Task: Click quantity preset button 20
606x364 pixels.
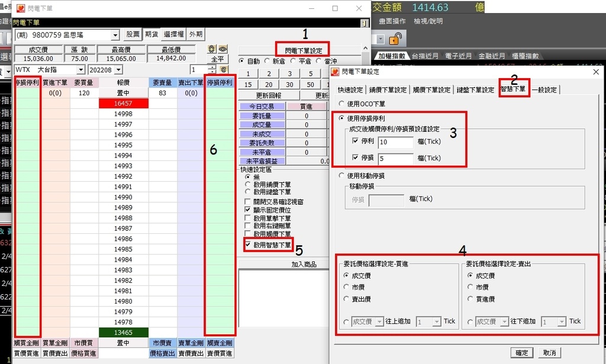Action: point(269,85)
